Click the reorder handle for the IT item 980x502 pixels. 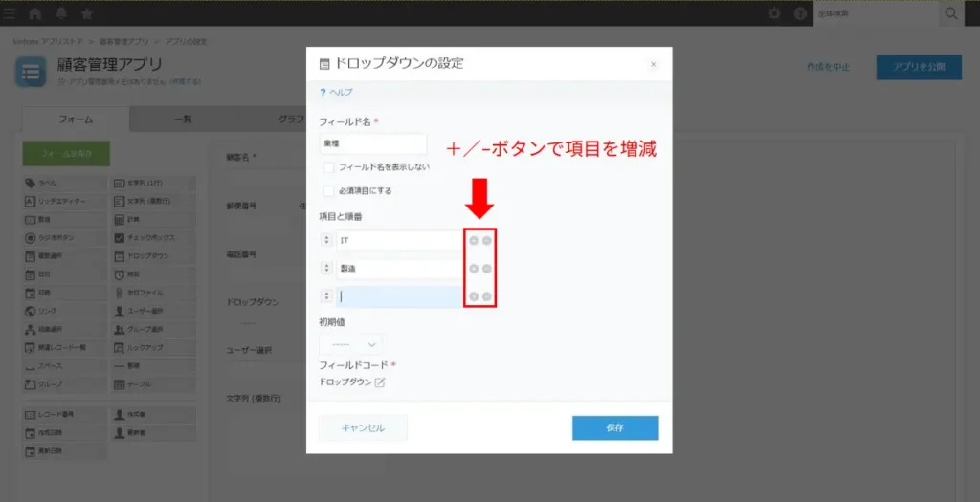click(326, 240)
